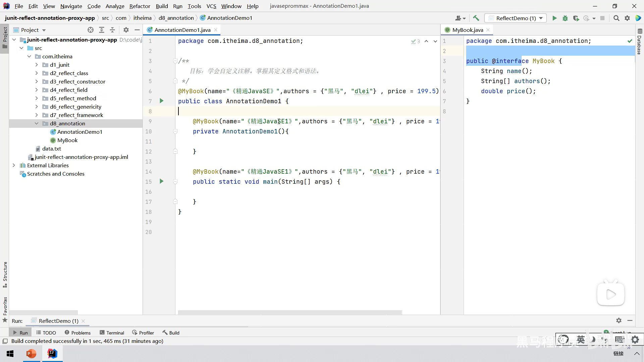Start debugging with the bug icon

click(565, 18)
